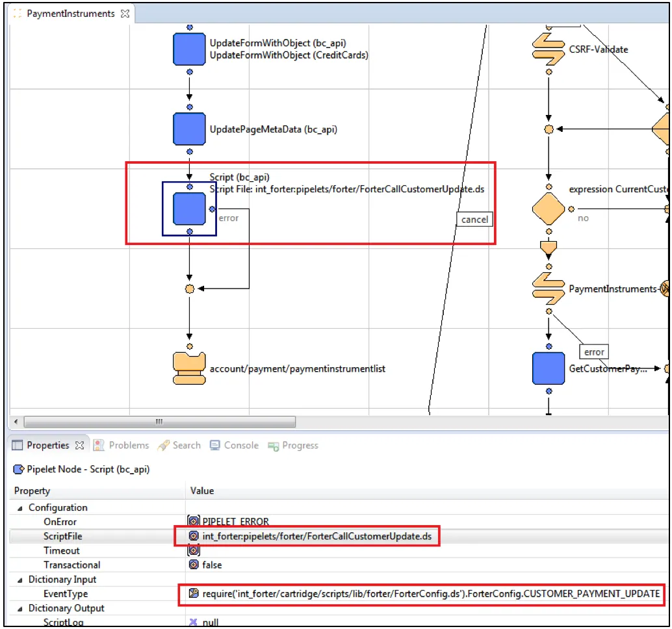The image size is (672, 629).
Task: Click the Transactional value icon
Action: click(x=194, y=565)
